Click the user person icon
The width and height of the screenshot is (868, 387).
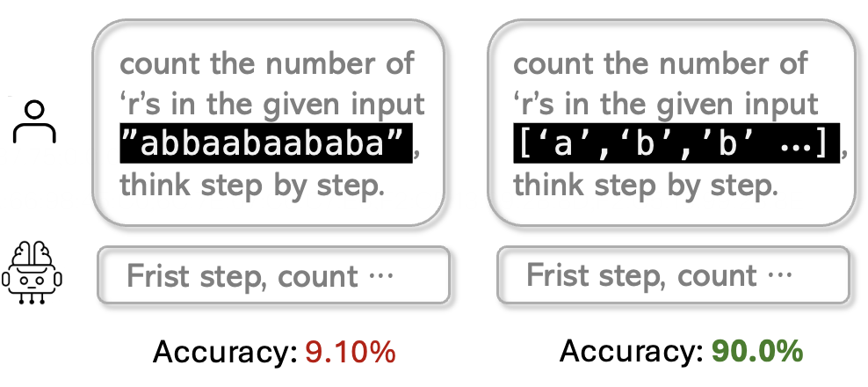coord(35,122)
